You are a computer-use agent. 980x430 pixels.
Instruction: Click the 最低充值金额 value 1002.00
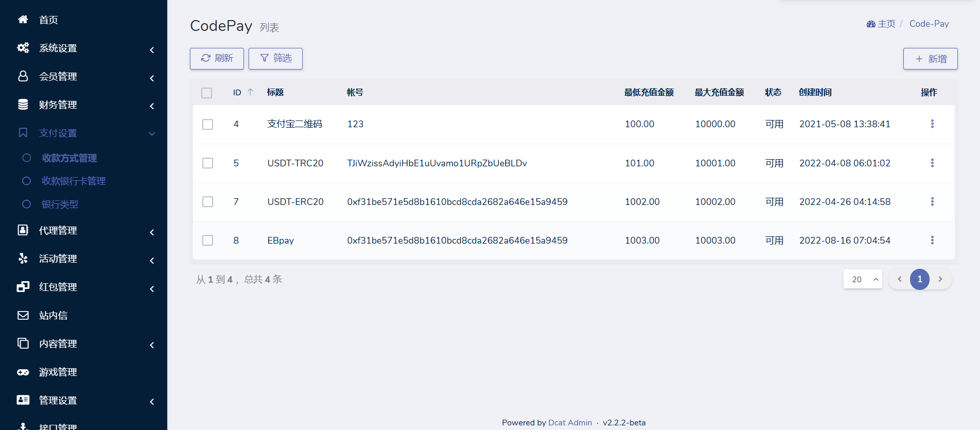coord(642,202)
